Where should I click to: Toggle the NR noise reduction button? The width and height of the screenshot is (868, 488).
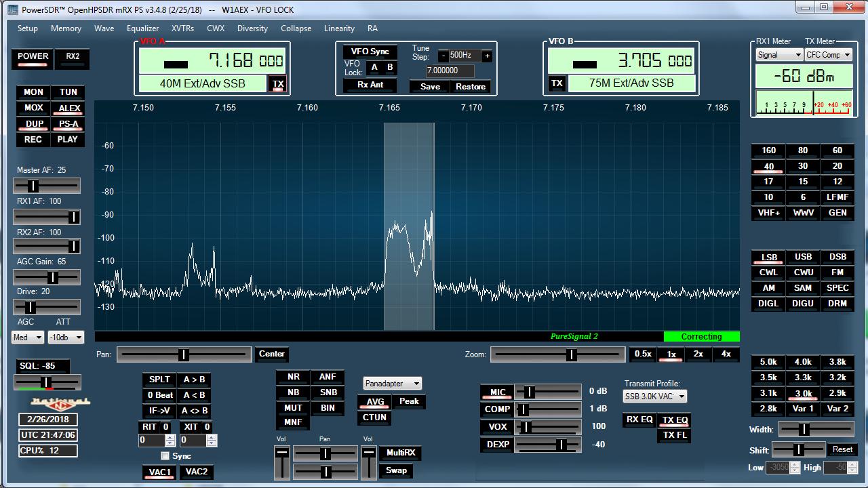(x=293, y=377)
